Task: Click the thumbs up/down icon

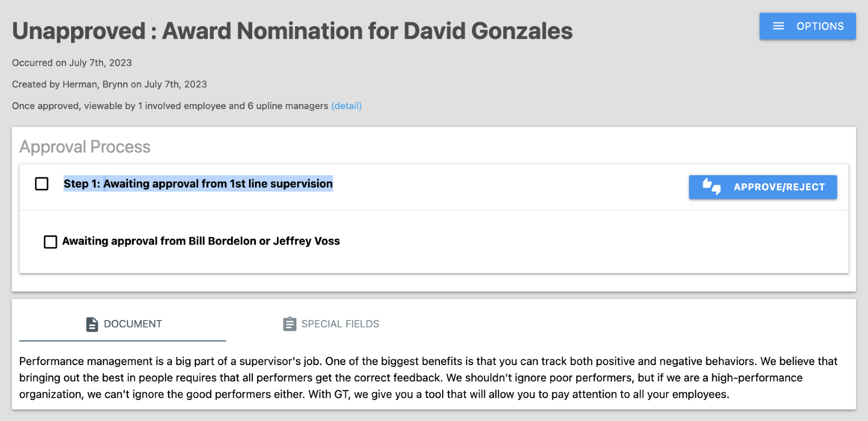Action: pyautogui.click(x=712, y=187)
